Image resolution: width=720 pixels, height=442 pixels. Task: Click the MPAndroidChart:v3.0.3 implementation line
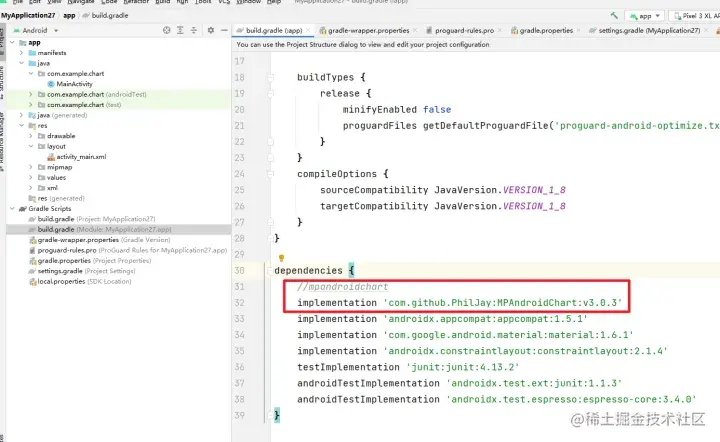click(459, 303)
